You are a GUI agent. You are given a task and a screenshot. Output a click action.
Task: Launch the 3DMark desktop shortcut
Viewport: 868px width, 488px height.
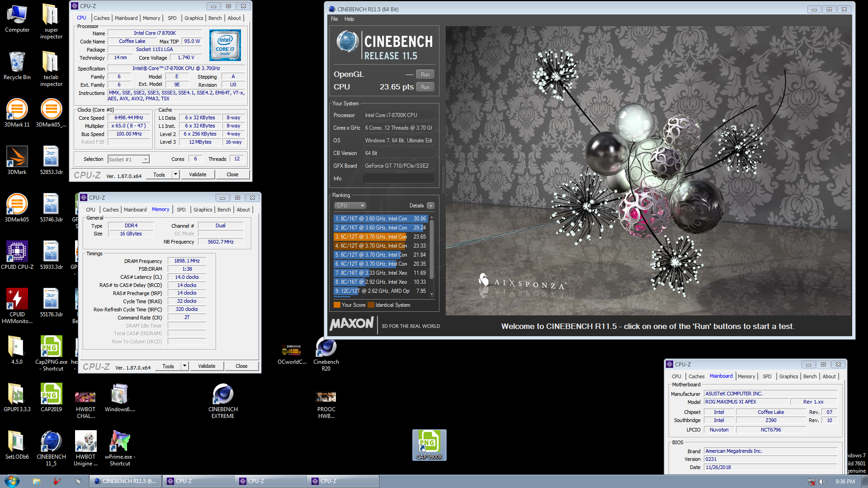pyautogui.click(x=17, y=161)
